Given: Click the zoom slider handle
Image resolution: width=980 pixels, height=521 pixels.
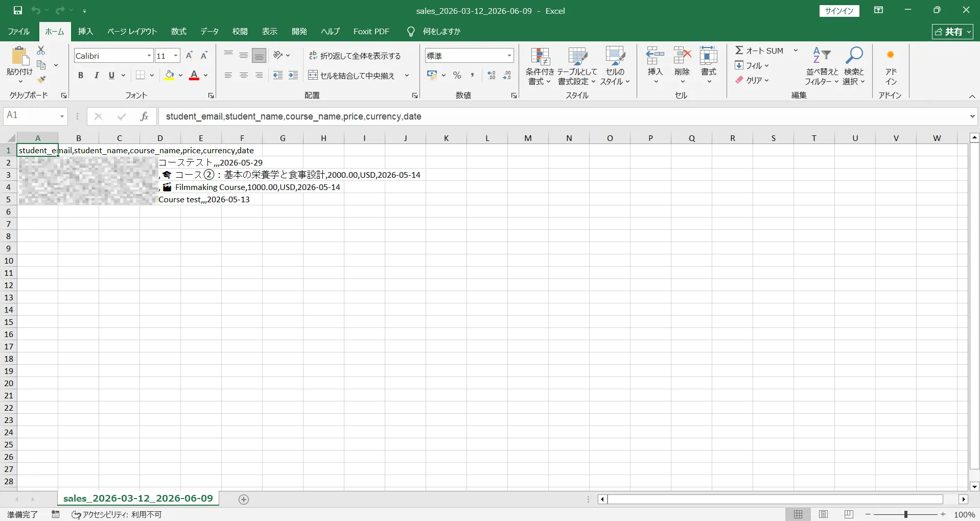Looking at the screenshot, I should pos(905,514).
